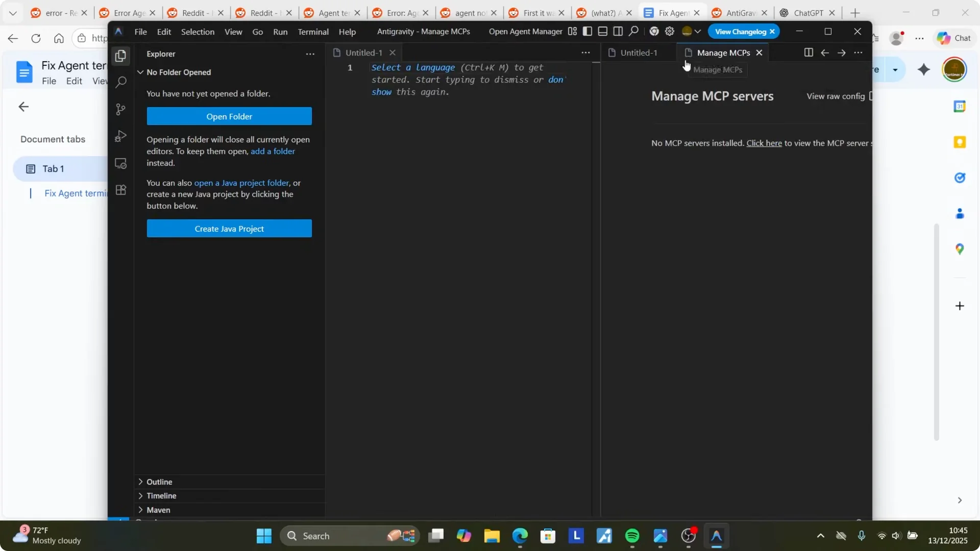Viewport: 980px width, 551px height.
Task: Click the Chrome browser icon in title bar
Action: [x=654, y=32]
